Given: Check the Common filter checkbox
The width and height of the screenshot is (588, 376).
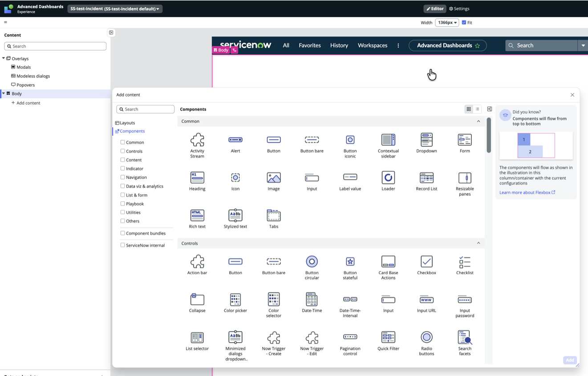Looking at the screenshot, I should (x=122, y=142).
